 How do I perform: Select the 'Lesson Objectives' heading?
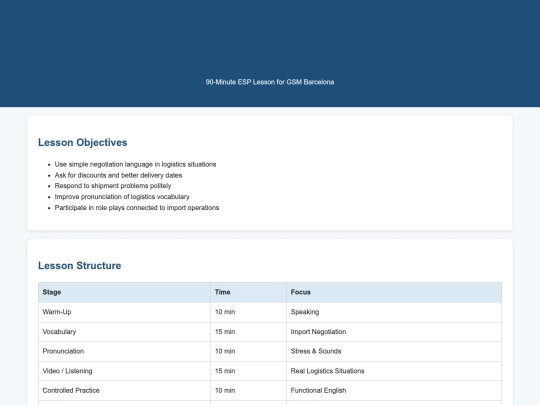click(83, 142)
